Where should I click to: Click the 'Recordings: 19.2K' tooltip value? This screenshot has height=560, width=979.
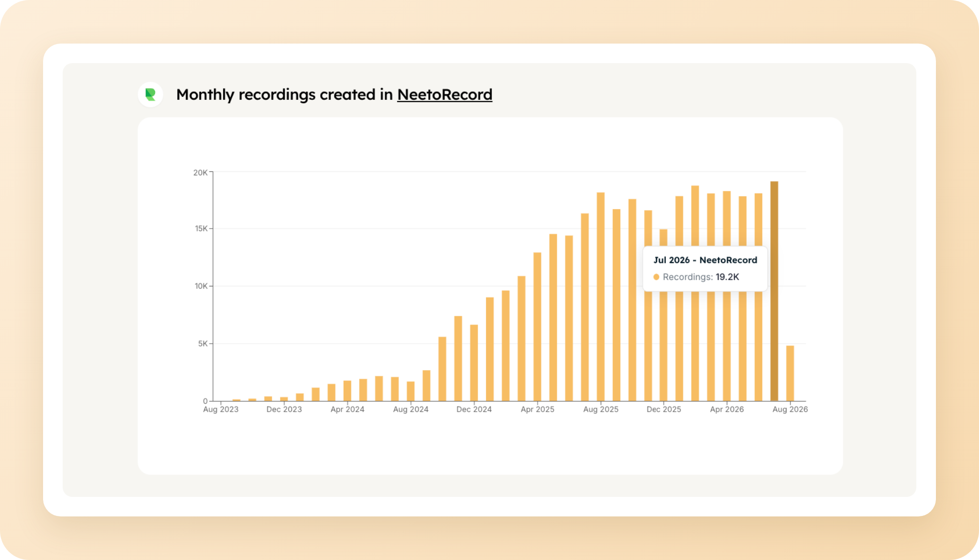pyautogui.click(x=701, y=277)
